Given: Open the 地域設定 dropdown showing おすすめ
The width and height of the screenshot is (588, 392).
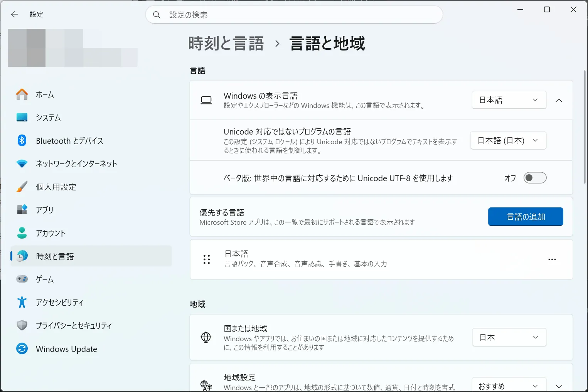Looking at the screenshot, I should pyautogui.click(x=509, y=385).
